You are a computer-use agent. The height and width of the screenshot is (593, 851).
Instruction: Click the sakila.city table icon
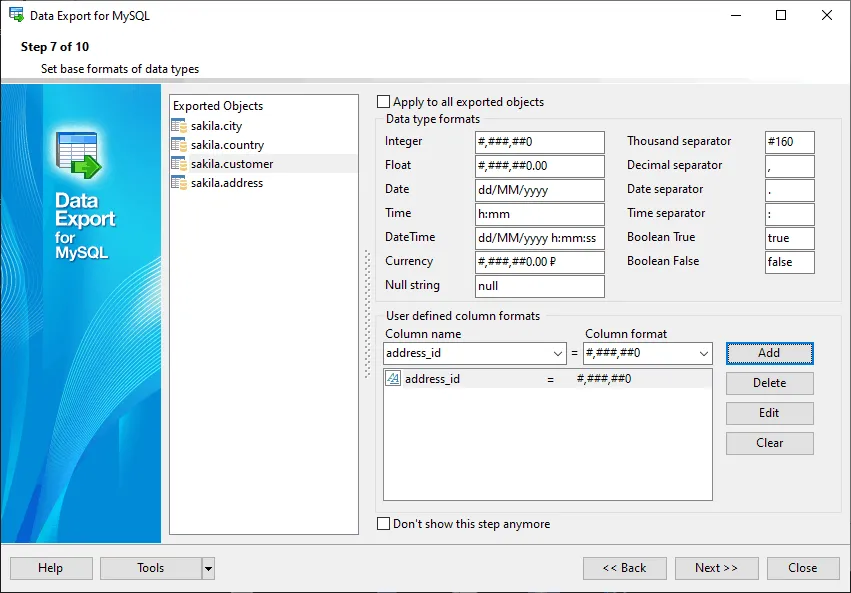179,126
